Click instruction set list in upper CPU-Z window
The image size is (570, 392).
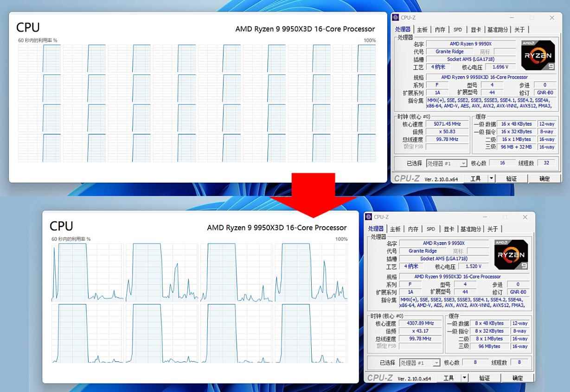[x=490, y=103]
